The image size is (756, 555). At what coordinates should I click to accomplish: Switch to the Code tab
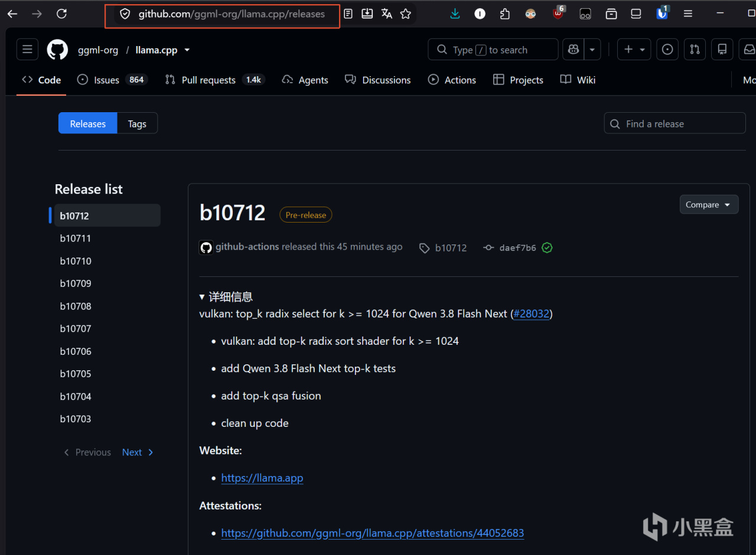41,80
